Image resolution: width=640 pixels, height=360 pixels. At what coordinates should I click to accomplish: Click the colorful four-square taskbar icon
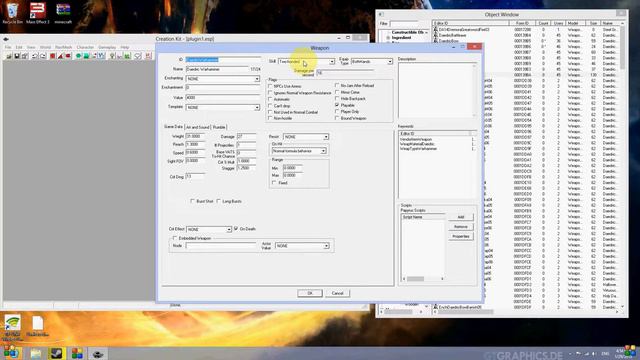(77, 353)
